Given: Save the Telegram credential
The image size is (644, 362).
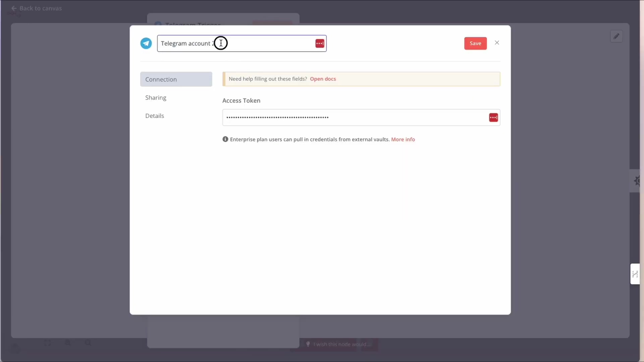Looking at the screenshot, I should coord(475,43).
